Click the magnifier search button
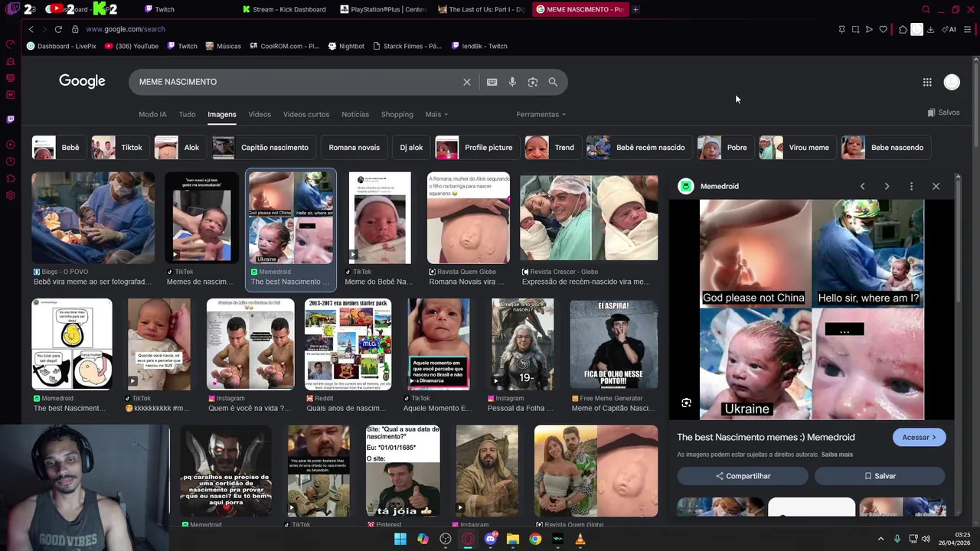The width and height of the screenshot is (980, 551). pyautogui.click(x=553, y=82)
